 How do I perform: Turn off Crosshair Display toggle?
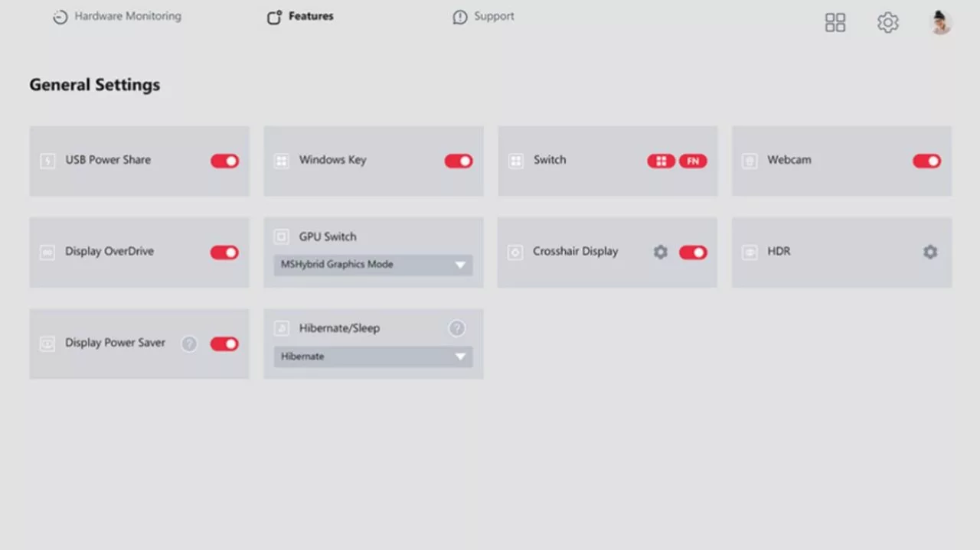click(693, 252)
